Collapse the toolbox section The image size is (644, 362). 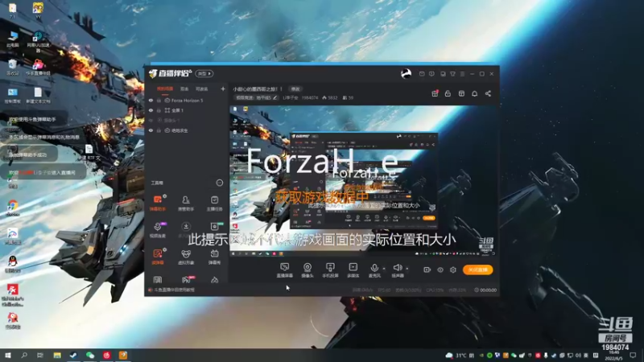[x=219, y=183]
